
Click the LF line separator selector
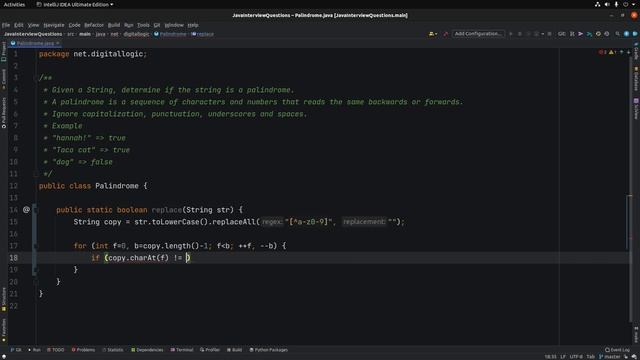(x=563, y=357)
